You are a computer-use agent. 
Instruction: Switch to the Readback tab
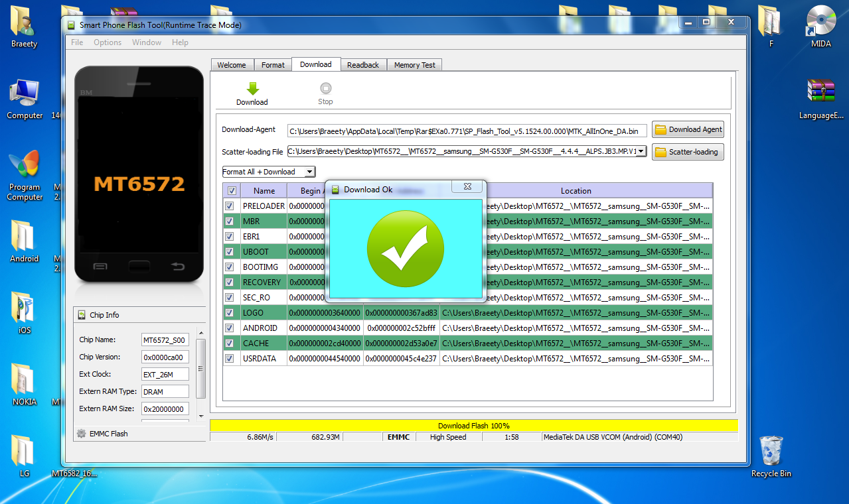[363, 65]
